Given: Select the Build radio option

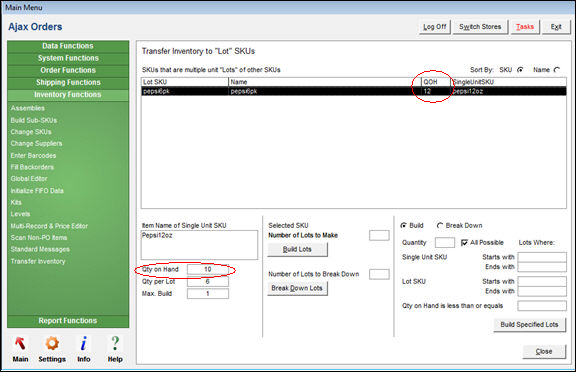Looking at the screenshot, I should [x=404, y=225].
